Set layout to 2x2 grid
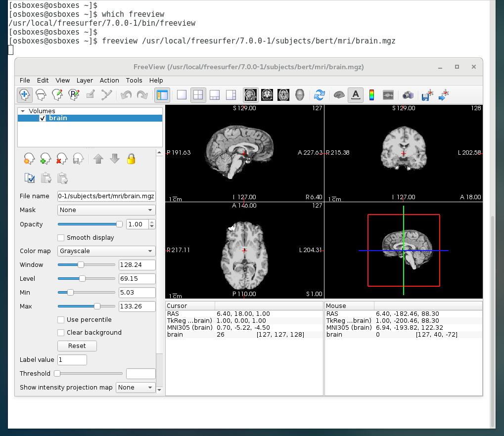Viewport: 504px width, 436px height. click(198, 94)
